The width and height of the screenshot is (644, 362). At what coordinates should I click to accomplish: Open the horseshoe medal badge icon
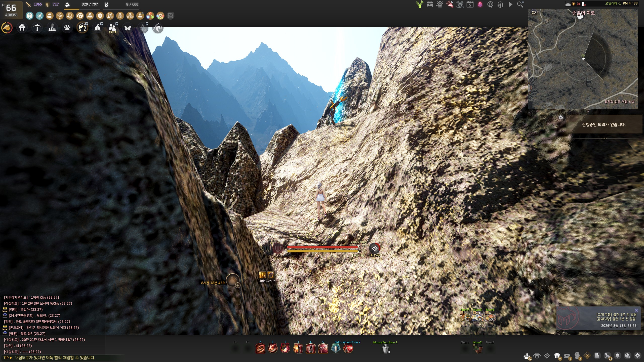(490, 5)
